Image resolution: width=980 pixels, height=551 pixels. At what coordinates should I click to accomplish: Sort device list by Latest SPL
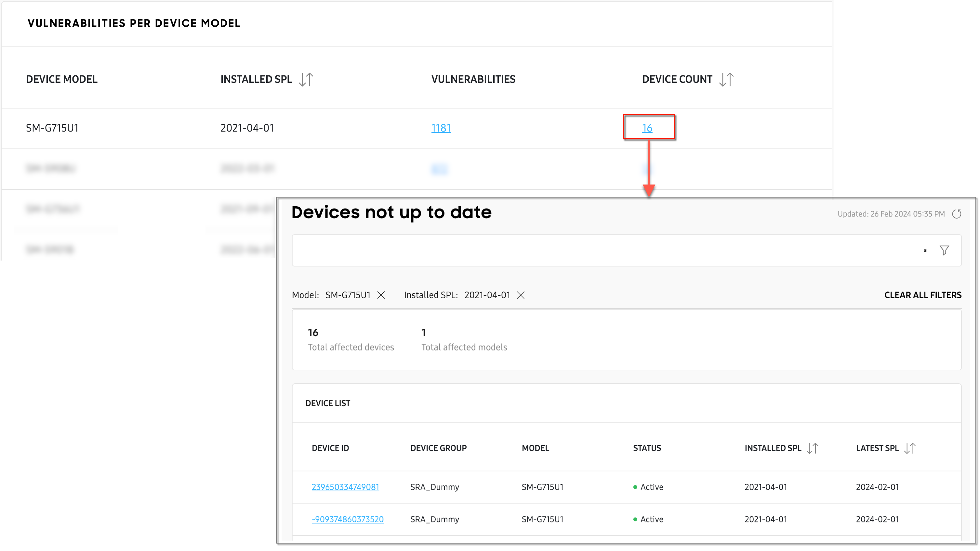(x=910, y=448)
